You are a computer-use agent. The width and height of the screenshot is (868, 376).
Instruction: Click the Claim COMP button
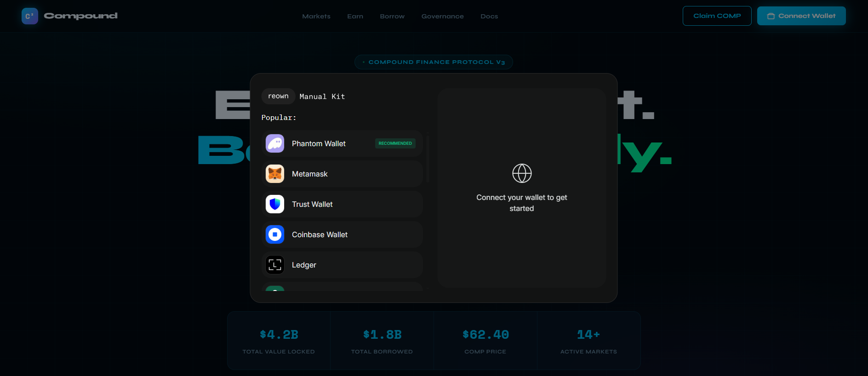[x=717, y=16]
